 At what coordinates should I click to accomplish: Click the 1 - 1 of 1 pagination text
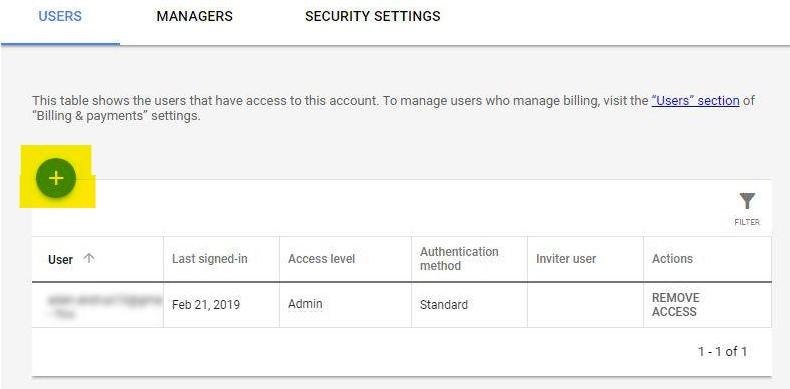pyautogui.click(x=722, y=352)
